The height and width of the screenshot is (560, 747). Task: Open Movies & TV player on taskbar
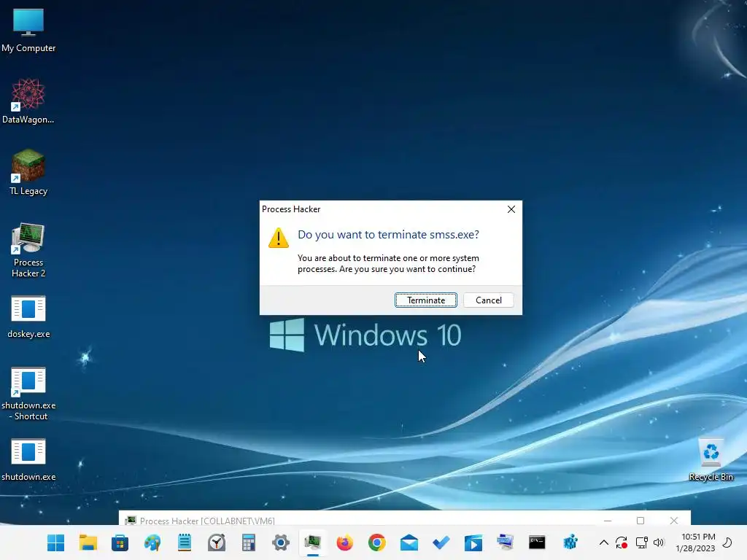473,542
